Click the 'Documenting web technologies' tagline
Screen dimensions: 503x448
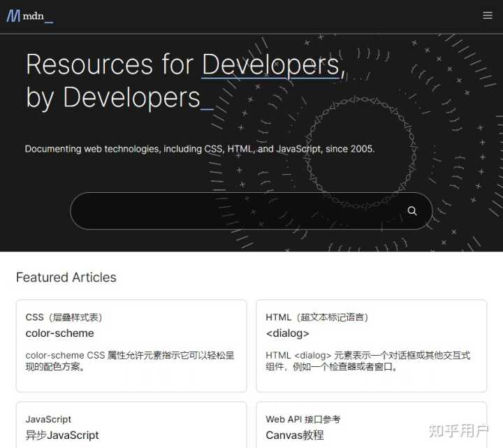pos(200,149)
